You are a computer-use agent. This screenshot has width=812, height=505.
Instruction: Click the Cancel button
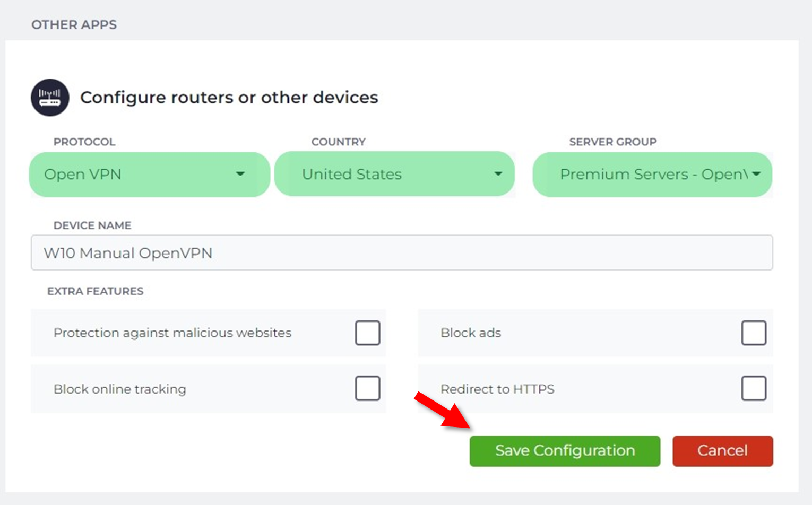722,450
